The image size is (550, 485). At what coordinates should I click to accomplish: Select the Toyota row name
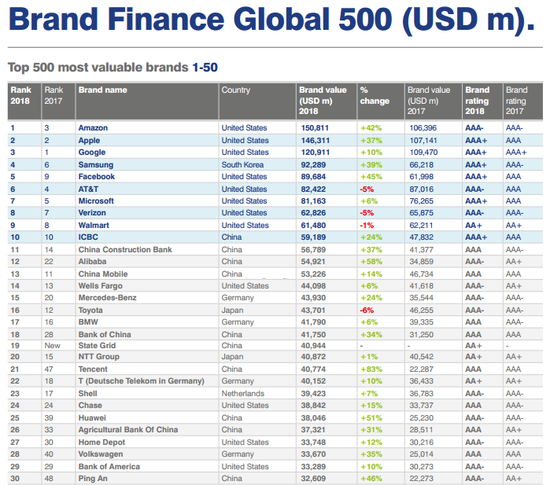90,310
